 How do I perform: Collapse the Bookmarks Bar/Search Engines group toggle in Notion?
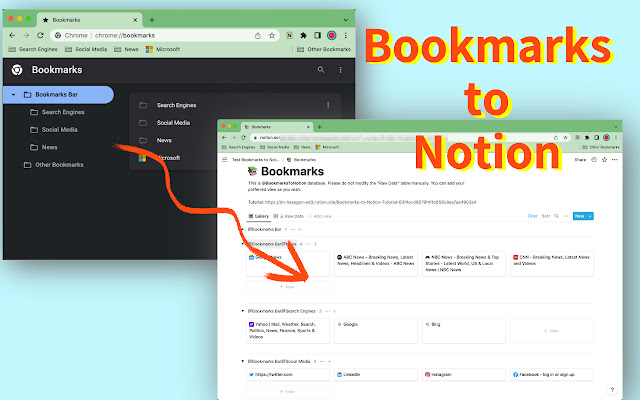243,311
